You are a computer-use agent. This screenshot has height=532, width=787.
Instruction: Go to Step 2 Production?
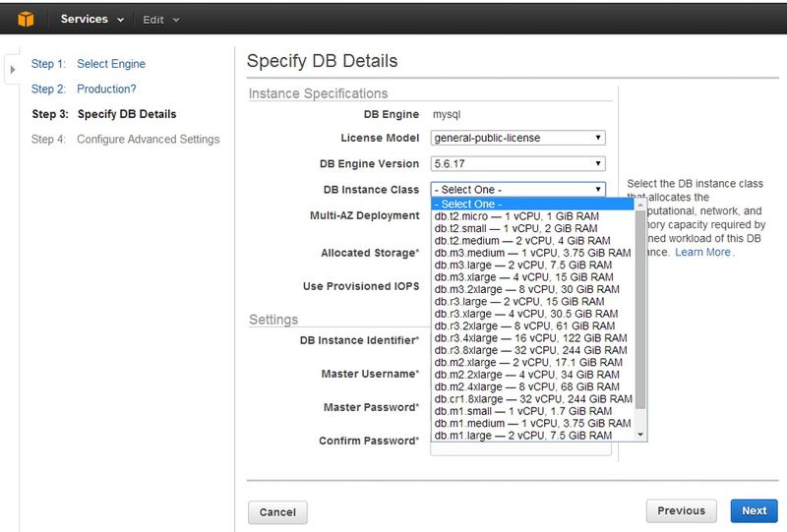106,89
